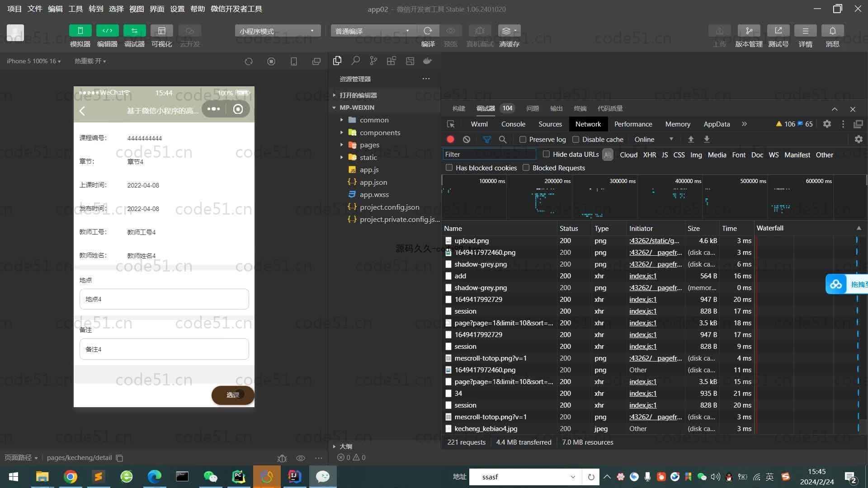The image size is (868, 488).
Task: Expand the components folder
Action: point(380,133)
